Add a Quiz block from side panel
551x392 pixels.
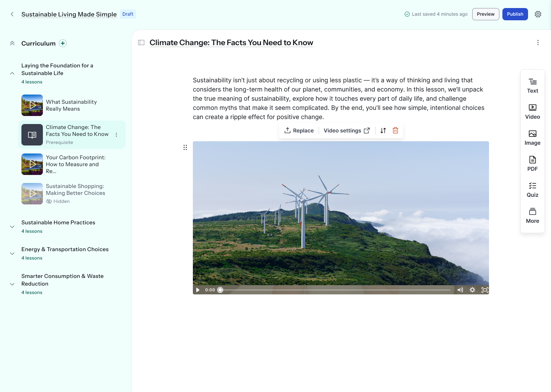coord(532,189)
